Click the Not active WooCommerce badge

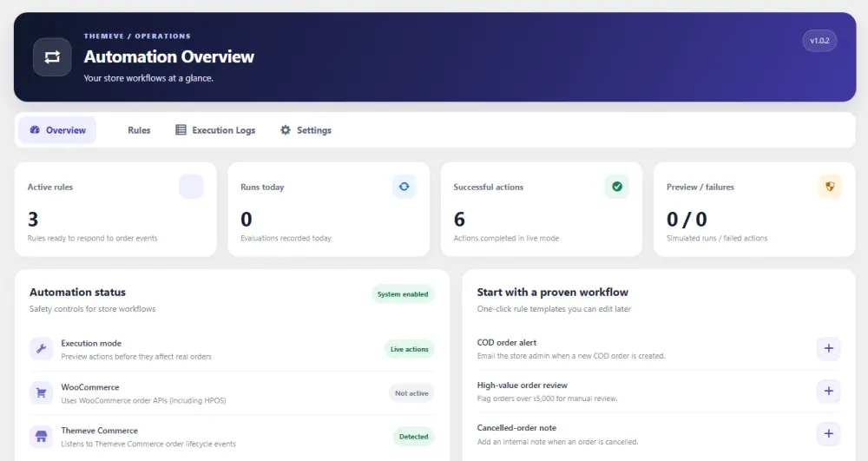pos(411,393)
